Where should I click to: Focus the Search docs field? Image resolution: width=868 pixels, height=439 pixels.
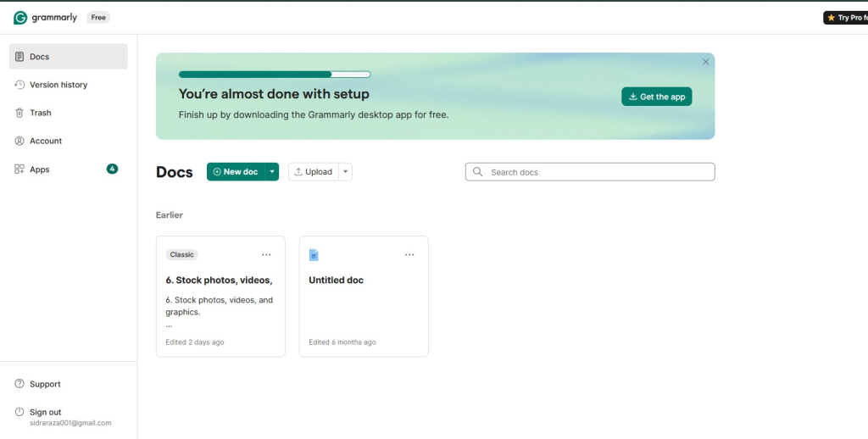point(590,172)
